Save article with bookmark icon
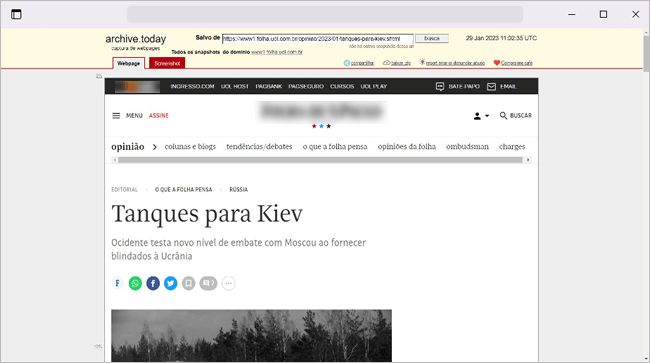Screen dimensions: 650x363 click(188, 283)
